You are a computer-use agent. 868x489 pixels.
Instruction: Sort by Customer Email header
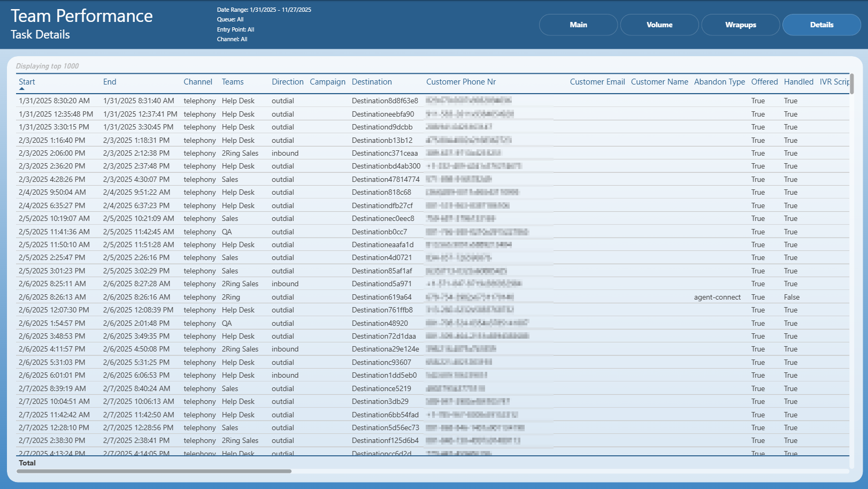click(597, 82)
